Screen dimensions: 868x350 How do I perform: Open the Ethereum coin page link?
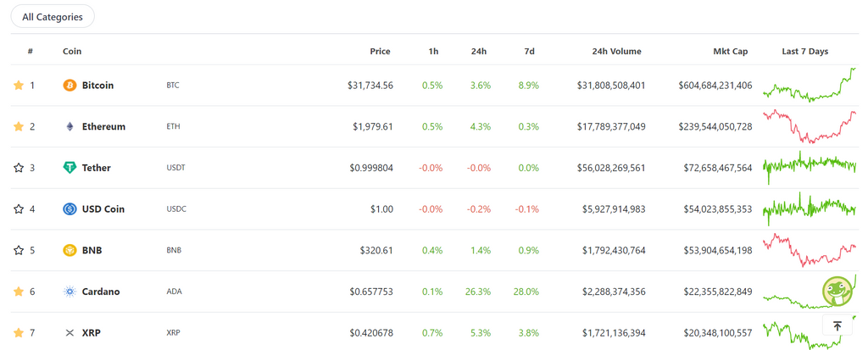pos(103,127)
